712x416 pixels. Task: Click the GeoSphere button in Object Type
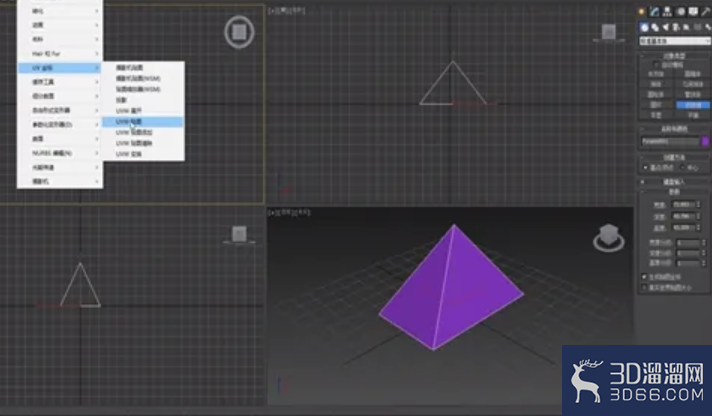click(693, 84)
